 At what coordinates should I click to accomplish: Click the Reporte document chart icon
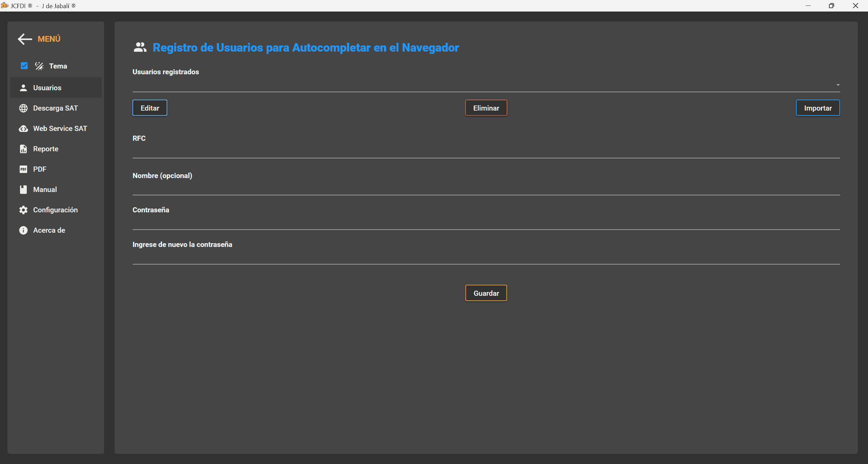coord(23,149)
